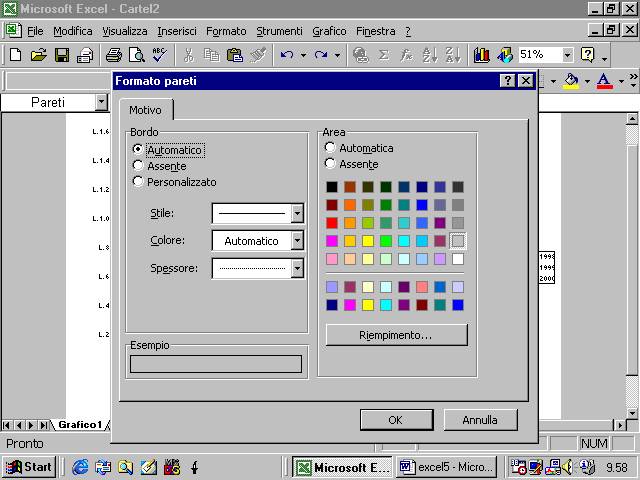640x480 pixels.
Task: Select the Grafico1 sheet tab
Action: tap(80, 424)
